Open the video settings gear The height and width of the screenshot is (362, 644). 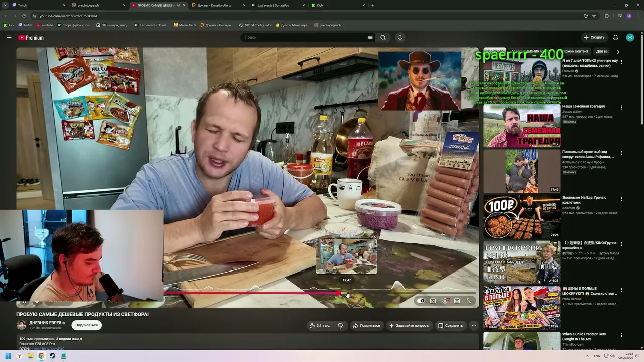(445, 301)
